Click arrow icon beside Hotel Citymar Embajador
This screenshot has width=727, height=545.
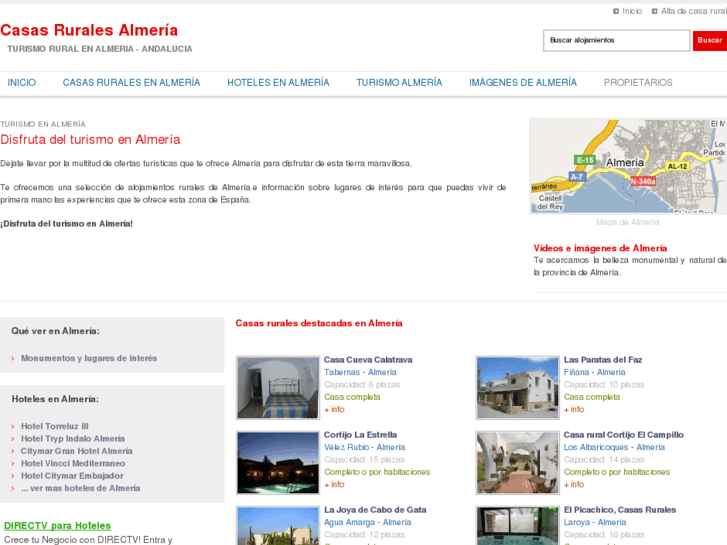coord(13,476)
